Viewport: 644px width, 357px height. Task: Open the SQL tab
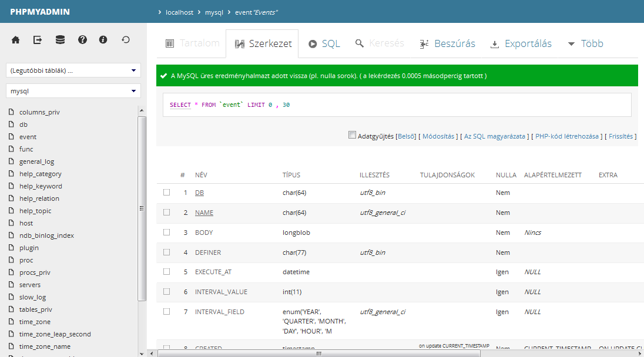click(x=324, y=43)
